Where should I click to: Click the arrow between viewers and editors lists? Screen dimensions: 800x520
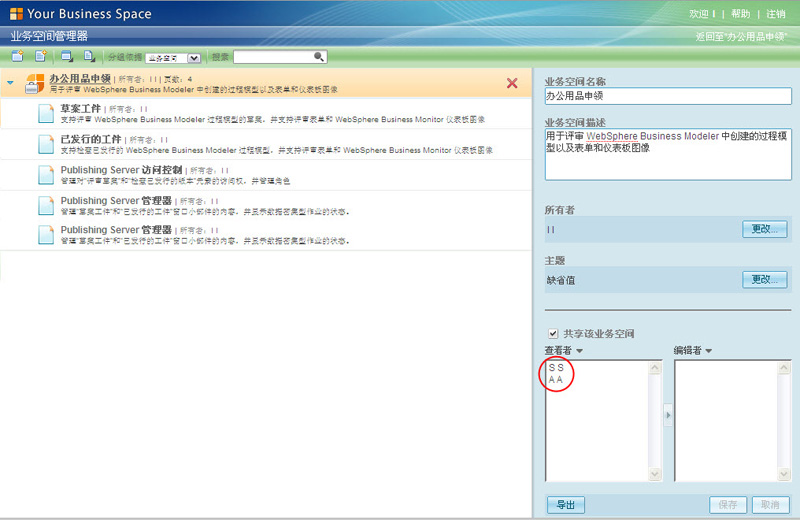point(668,415)
